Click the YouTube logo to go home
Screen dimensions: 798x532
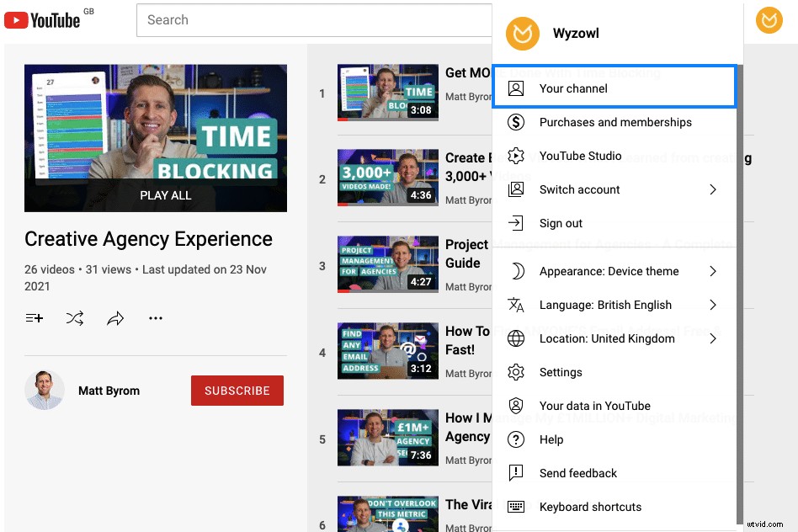click(x=43, y=19)
